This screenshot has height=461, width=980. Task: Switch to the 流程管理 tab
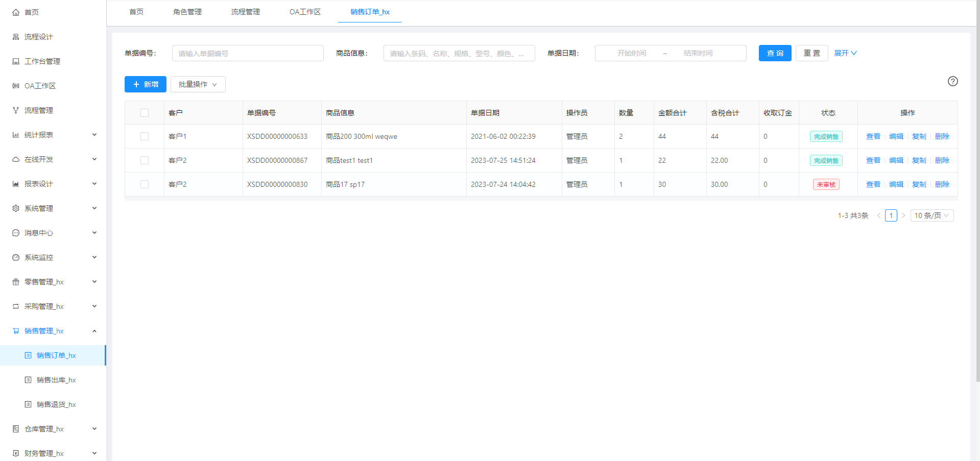tap(246, 12)
